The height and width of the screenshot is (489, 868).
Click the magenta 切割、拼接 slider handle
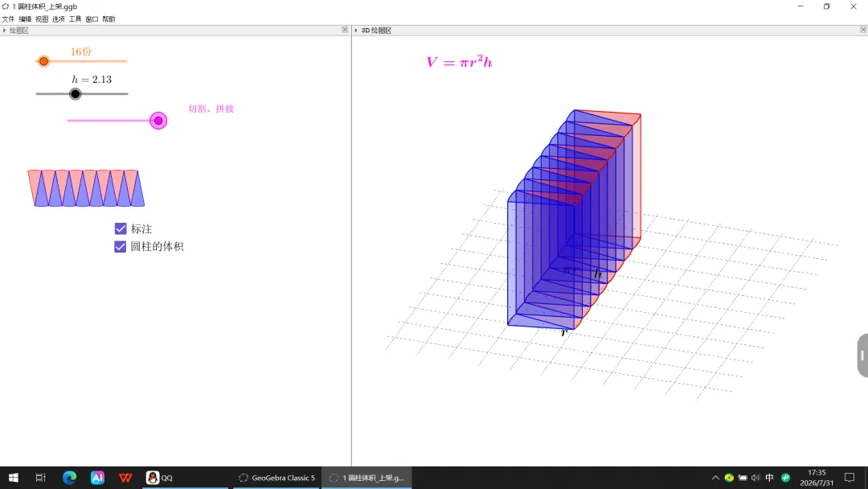(158, 121)
